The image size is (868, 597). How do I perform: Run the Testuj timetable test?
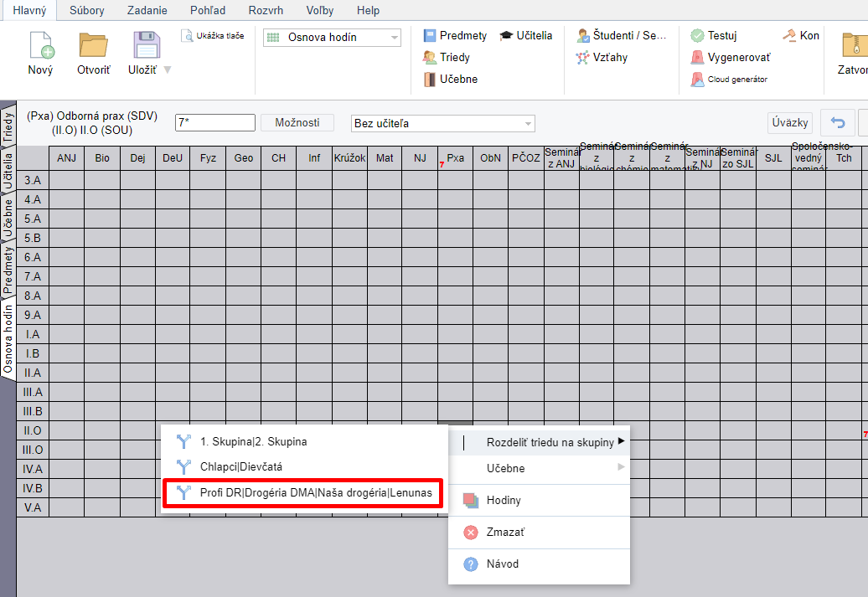click(714, 35)
